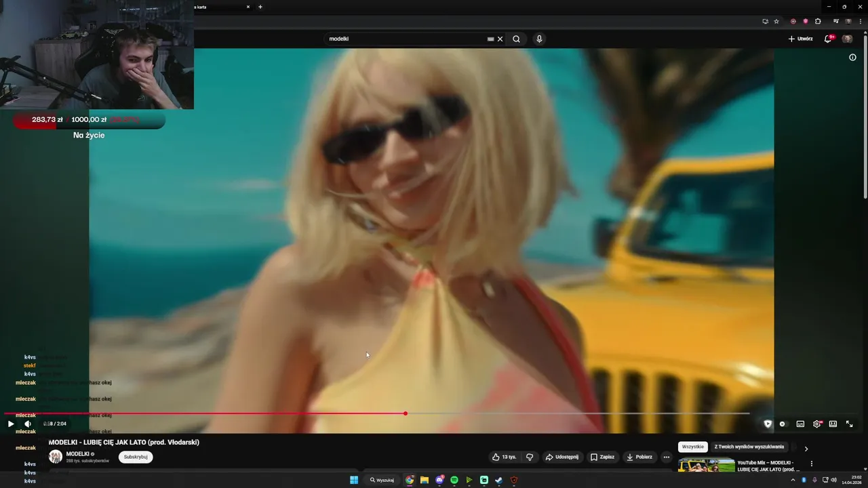Open the MODELKI channel avatar
Image resolution: width=868 pixels, height=488 pixels.
pos(56,457)
